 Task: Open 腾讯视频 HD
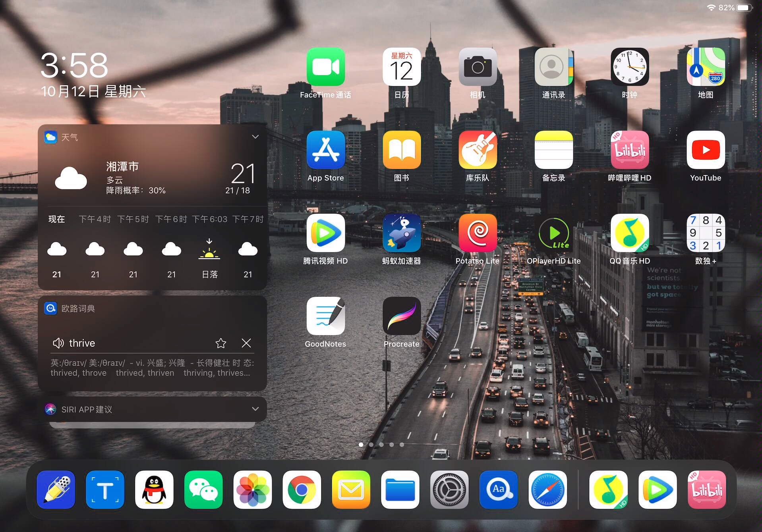point(326,233)
